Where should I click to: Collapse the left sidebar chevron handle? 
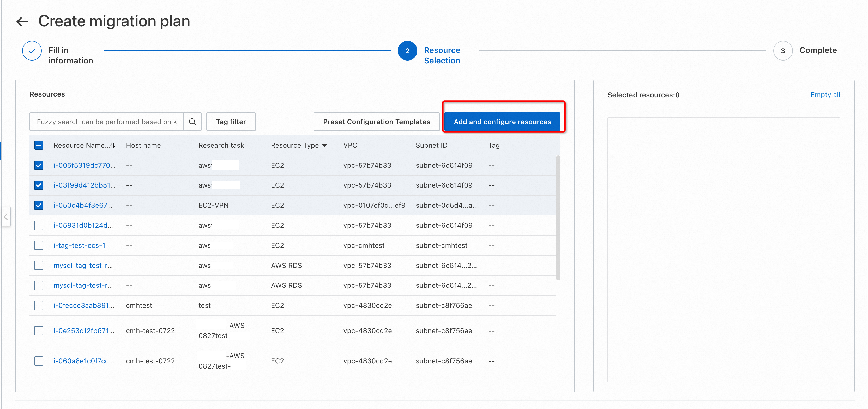click(6, 216)
